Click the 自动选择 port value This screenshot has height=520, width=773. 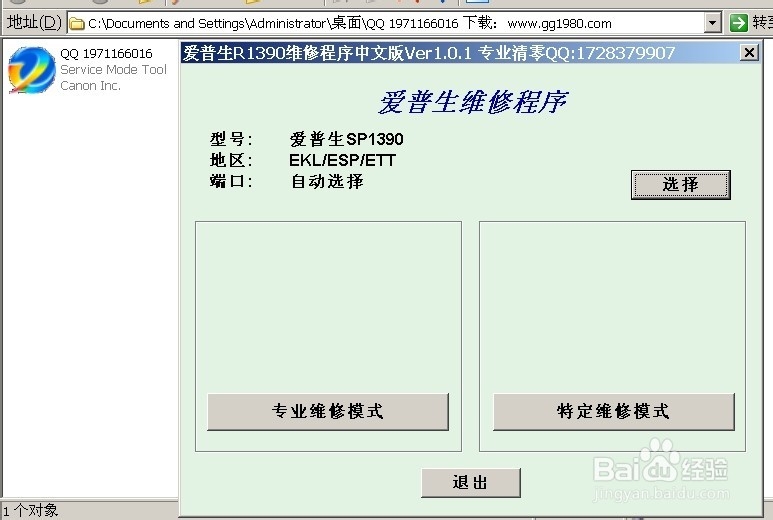[x=327, y=181]
